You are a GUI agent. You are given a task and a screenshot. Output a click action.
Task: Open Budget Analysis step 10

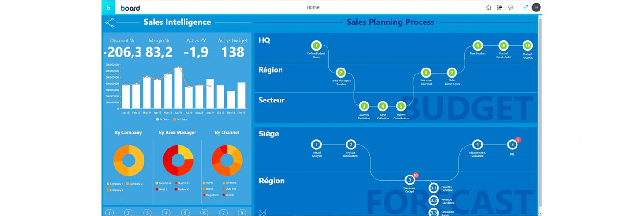[x=528, y=45]
